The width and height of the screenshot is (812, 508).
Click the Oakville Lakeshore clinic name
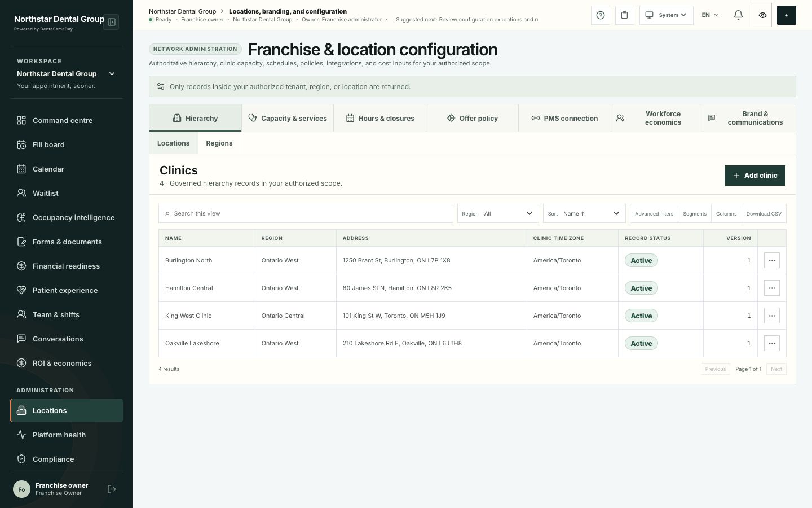(192, 343)
